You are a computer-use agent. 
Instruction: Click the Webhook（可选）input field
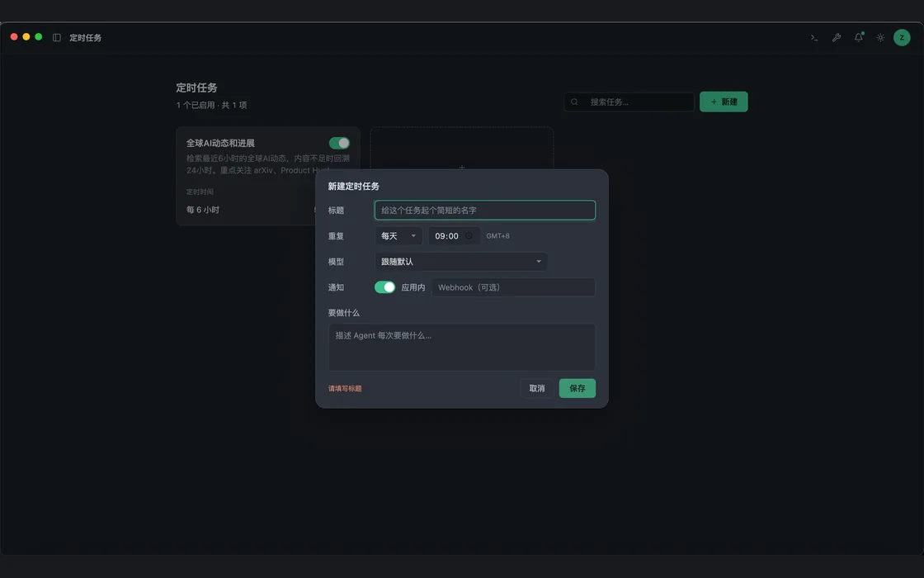point(513,287)
